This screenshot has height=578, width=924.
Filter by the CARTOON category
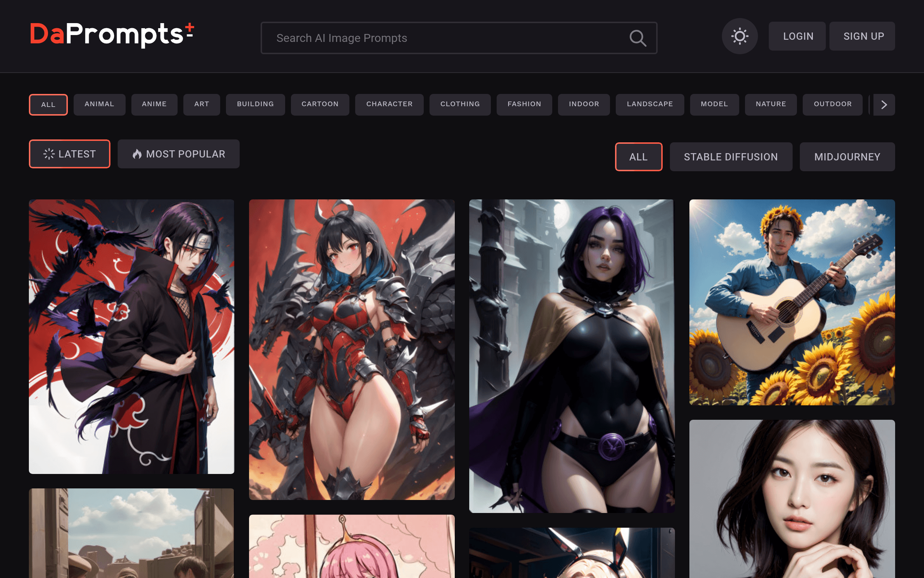point(320,104)
